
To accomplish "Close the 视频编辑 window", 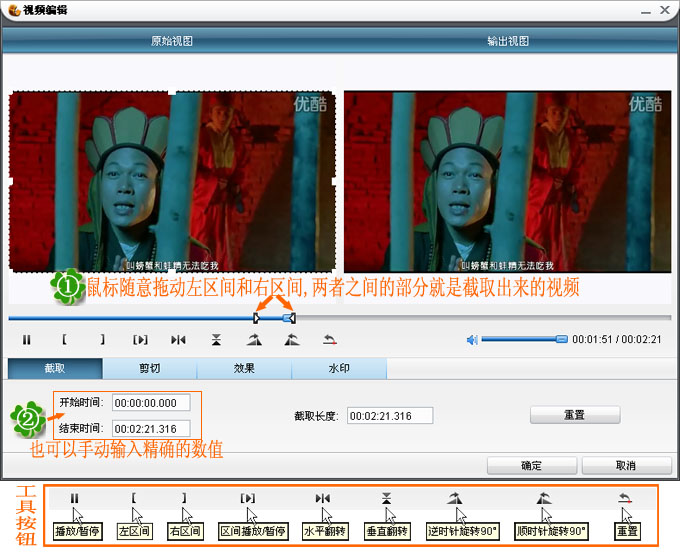I will pyautogui.click(x=665, y=10).
